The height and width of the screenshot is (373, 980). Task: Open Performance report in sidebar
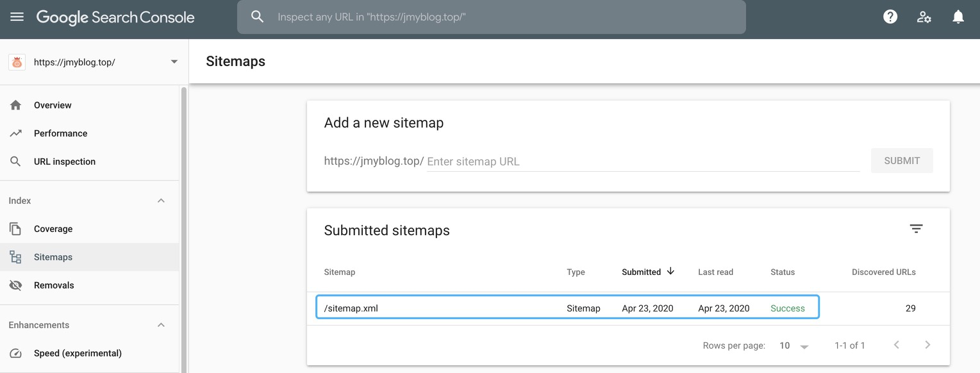pyautogui.click(x=60, y=133)
